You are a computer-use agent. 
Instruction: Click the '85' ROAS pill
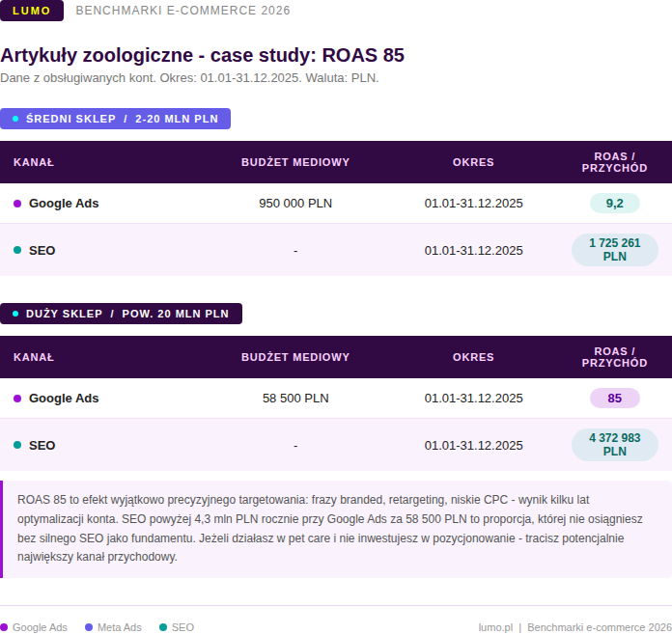click(615, 399)
